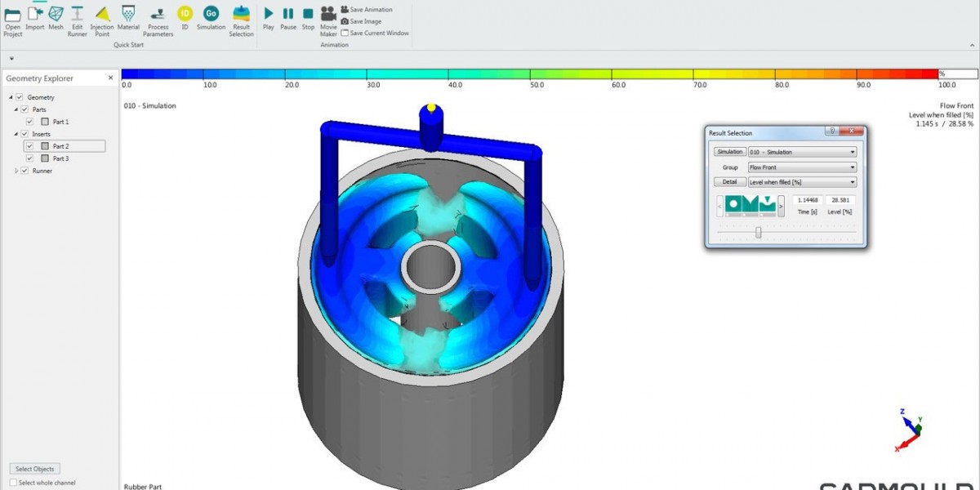
Task: Open the Mesh tool
Action: click(x=56, y=14)
